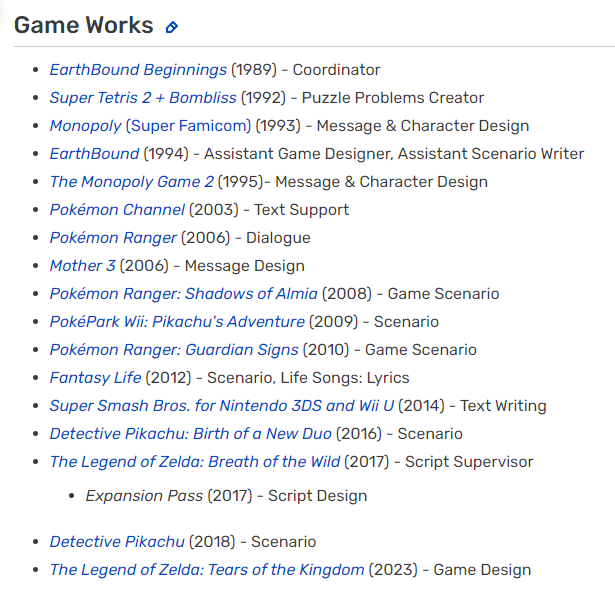Follow PokéPark Wii: Pikachu's Adventure link
This screenshot has width=615, height=600.
click(x=177, y=322)
